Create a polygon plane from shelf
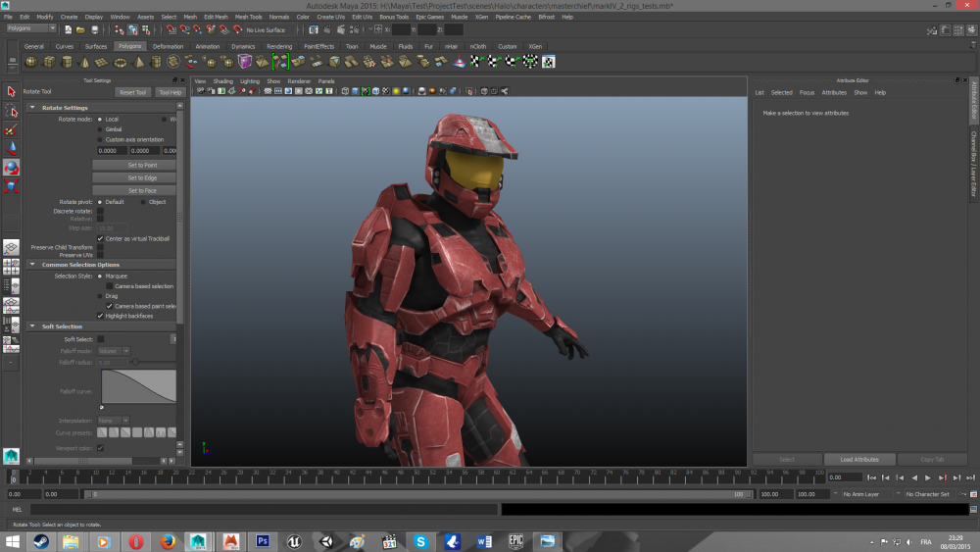980x552 pixels. click(102, 61)
